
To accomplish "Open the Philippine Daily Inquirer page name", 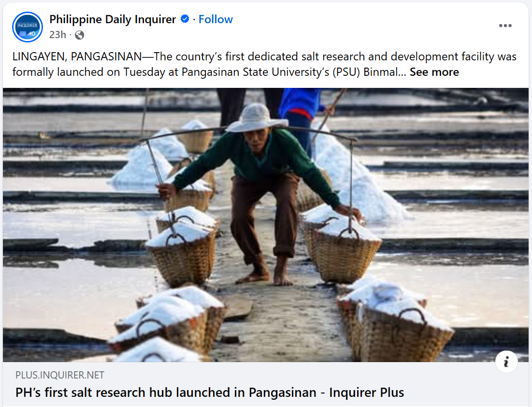I will pos(113,19).
